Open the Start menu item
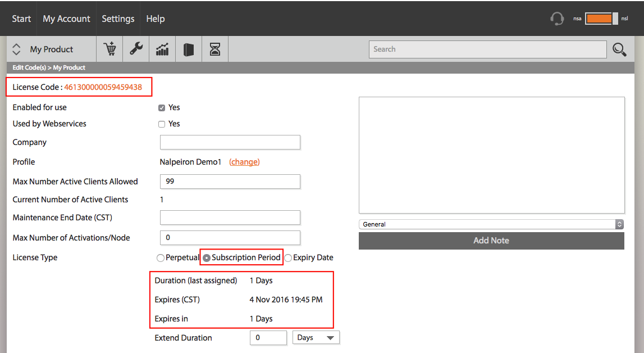Screen dimensions: 644x353 [21, 19]
